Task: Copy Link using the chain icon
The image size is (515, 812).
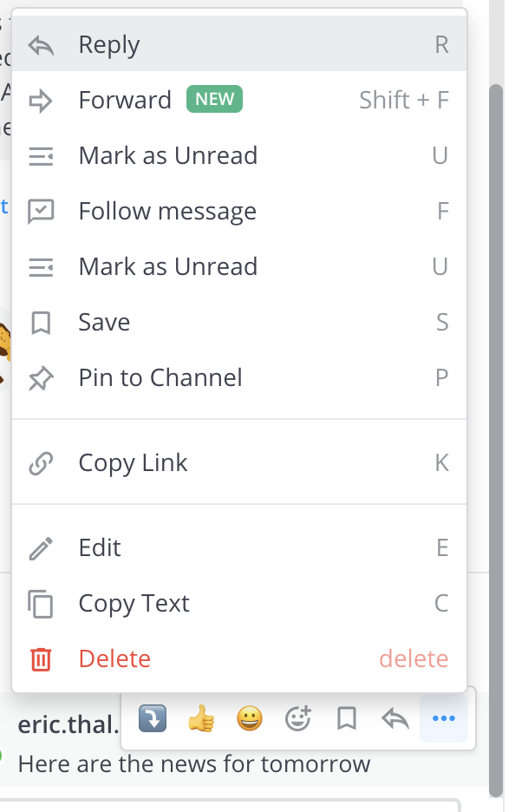Action: click(41, 463)
